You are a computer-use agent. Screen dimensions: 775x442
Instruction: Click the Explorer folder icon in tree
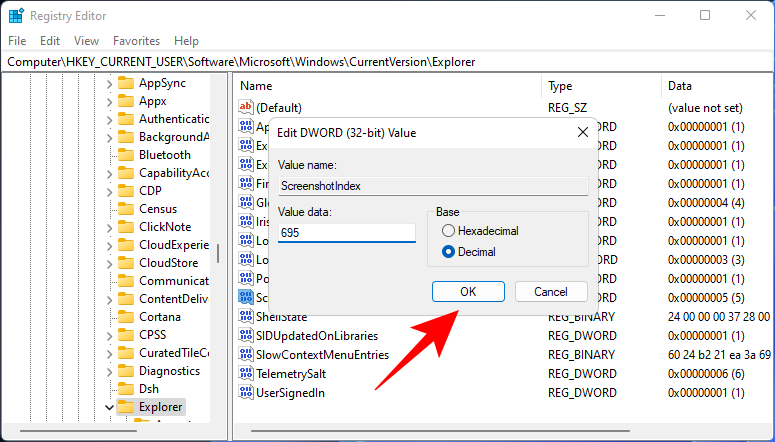pyautogui.click(x=126, y=407)
